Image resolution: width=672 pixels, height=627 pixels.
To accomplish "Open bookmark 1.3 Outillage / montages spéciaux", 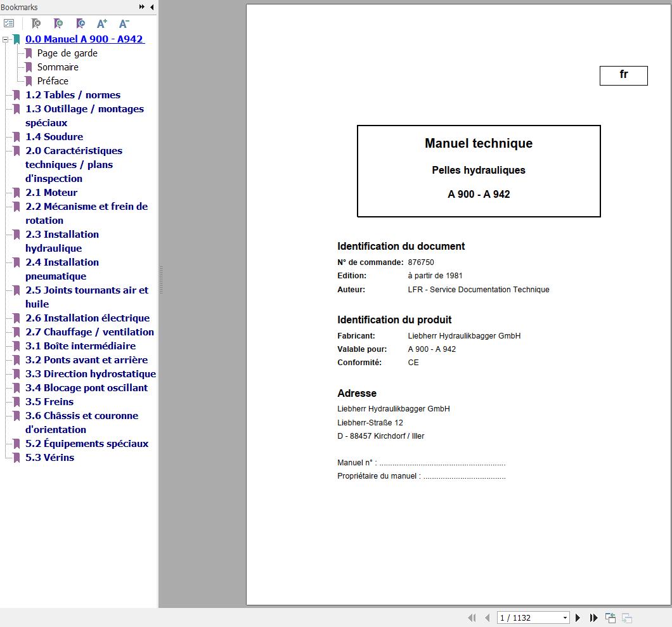I will (x=84, y=116).
